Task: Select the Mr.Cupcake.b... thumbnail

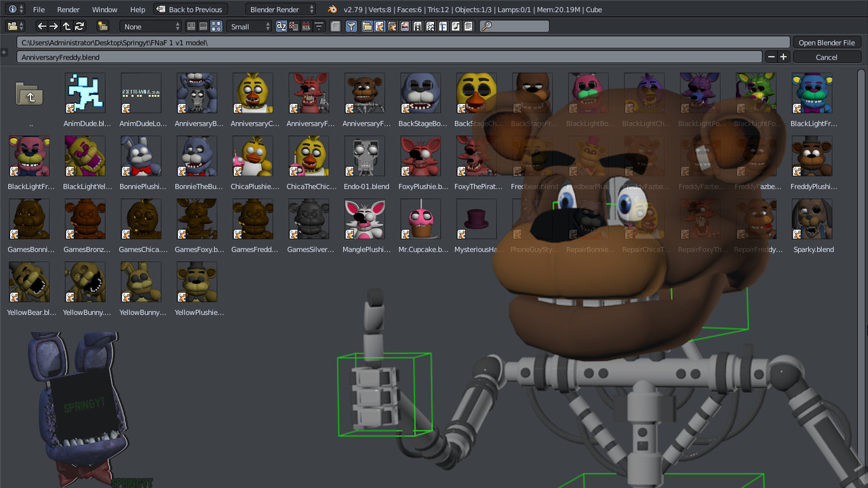Action: point(420,219)
